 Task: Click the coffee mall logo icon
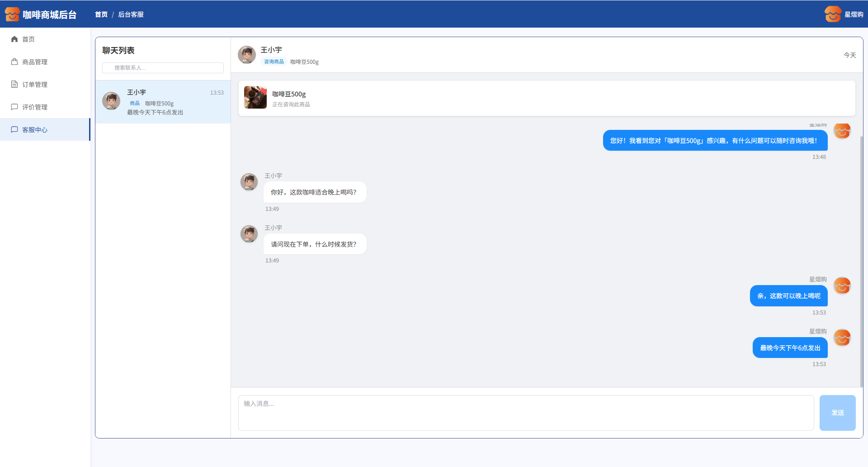12,14
